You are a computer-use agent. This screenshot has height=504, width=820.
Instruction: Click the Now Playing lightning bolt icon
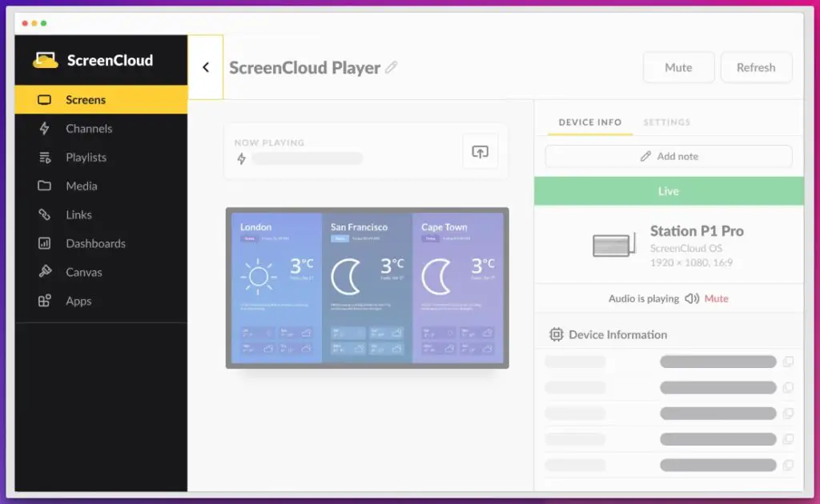point(241,158)
